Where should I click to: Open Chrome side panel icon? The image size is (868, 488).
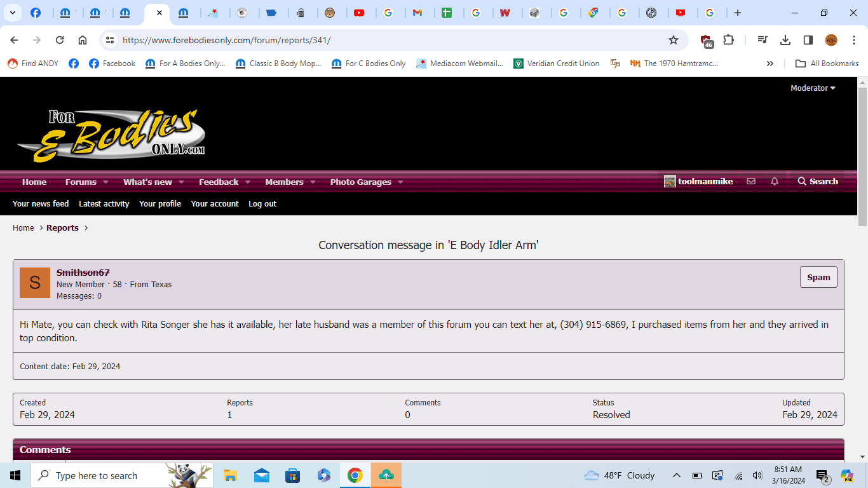(808, 40)
